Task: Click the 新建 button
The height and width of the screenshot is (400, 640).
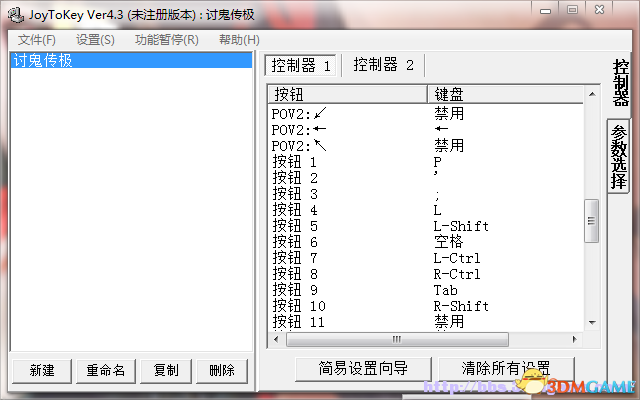Action: [42, 371]
